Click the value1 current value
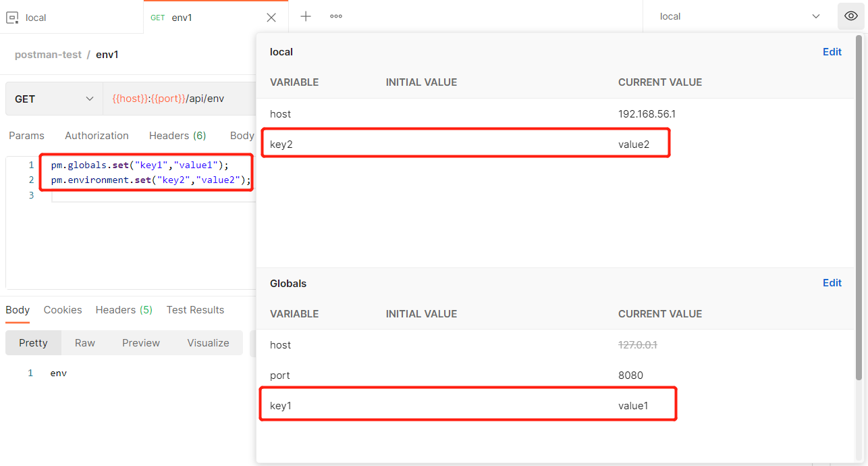Image resolution: width=868 pixels, height=466 pixels. pos(633,406)
